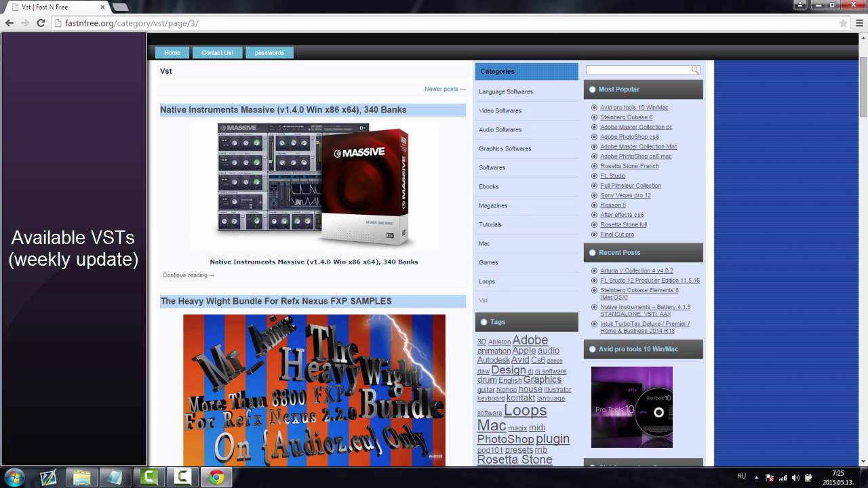This screenshot has height=488, width=868.
Task: Open Steinberg Cubase 6 link
Action: pos(626,117)
